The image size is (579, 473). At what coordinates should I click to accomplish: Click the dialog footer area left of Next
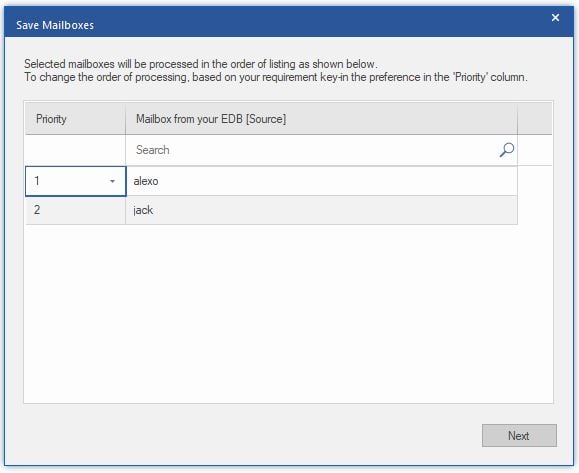244,436
